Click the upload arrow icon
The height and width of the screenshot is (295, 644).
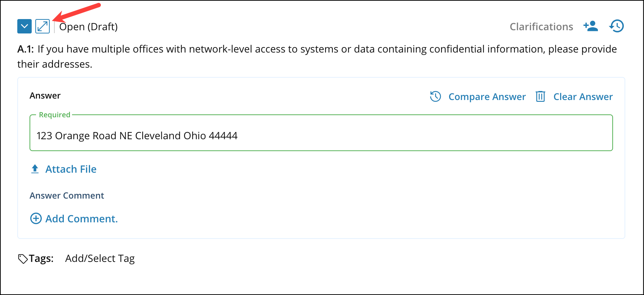point(35,169)
